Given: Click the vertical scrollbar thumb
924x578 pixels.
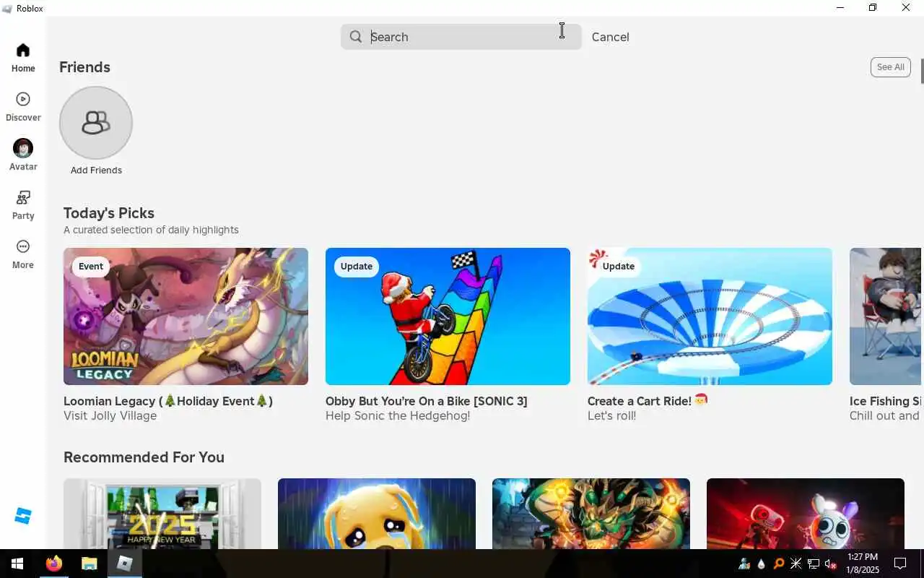Looking at the screenshot, I should click(922, 70).
